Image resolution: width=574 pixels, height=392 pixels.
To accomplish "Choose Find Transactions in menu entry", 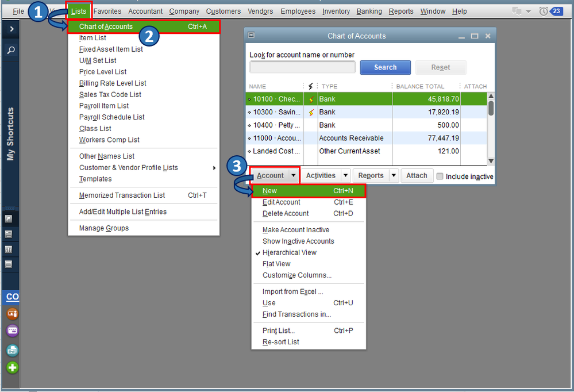I will (296, 314).
